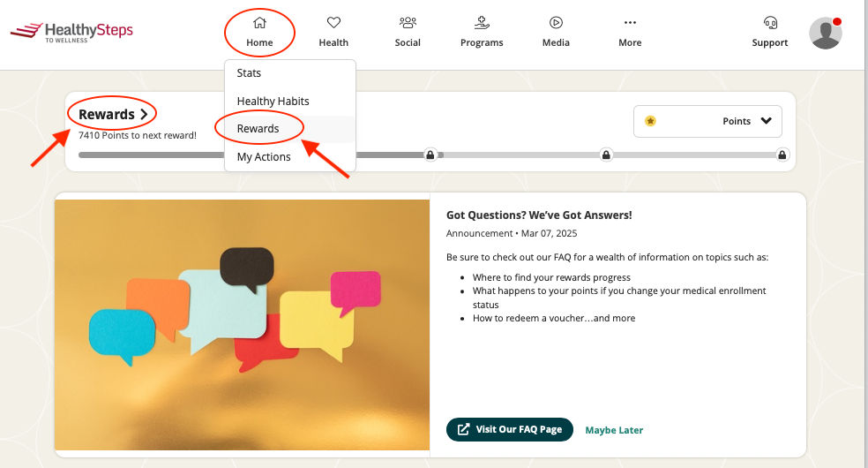Screen dimensions: 868x468
Task: Select the Programs icon in navigation
Action: pyautogui.click(x=482, y=23)
